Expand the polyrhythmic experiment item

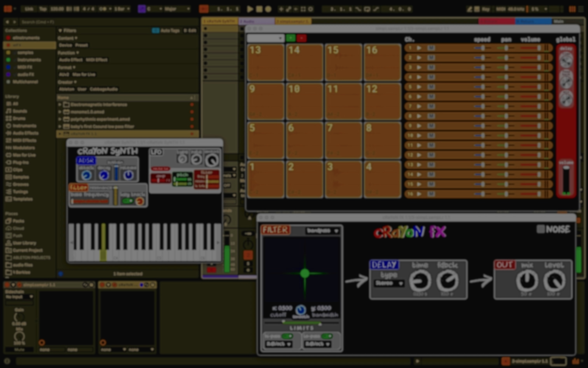[60, 119]
